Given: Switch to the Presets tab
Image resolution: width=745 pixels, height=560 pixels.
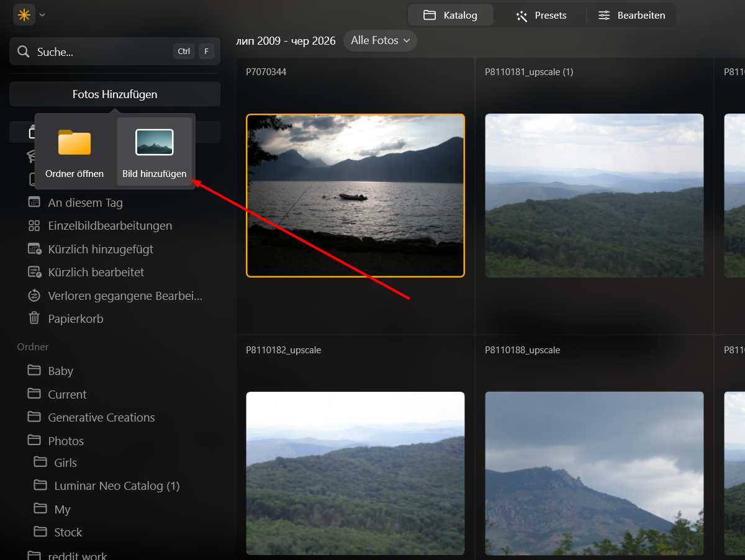Looking at the screenshot, I should coord(541,15).
